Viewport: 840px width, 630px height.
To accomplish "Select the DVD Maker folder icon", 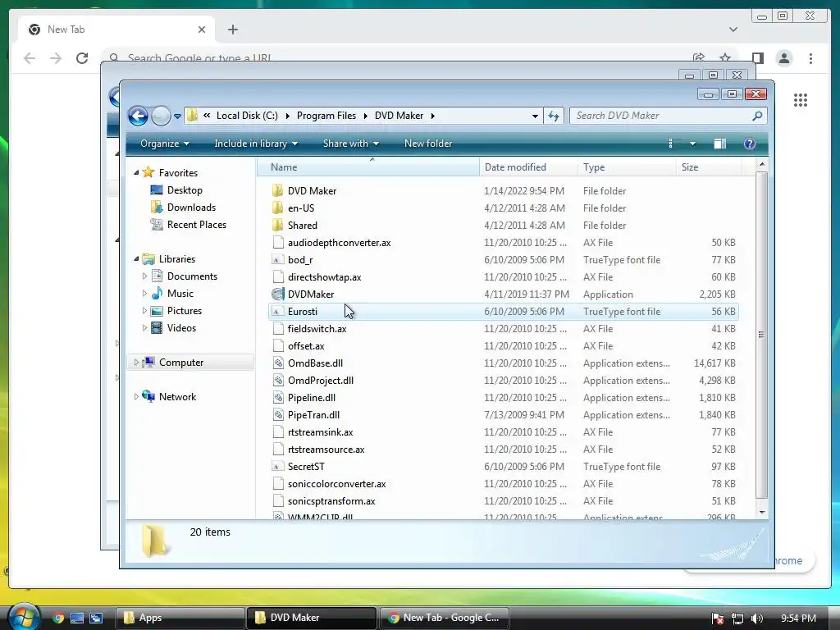I will coord(277,190).
